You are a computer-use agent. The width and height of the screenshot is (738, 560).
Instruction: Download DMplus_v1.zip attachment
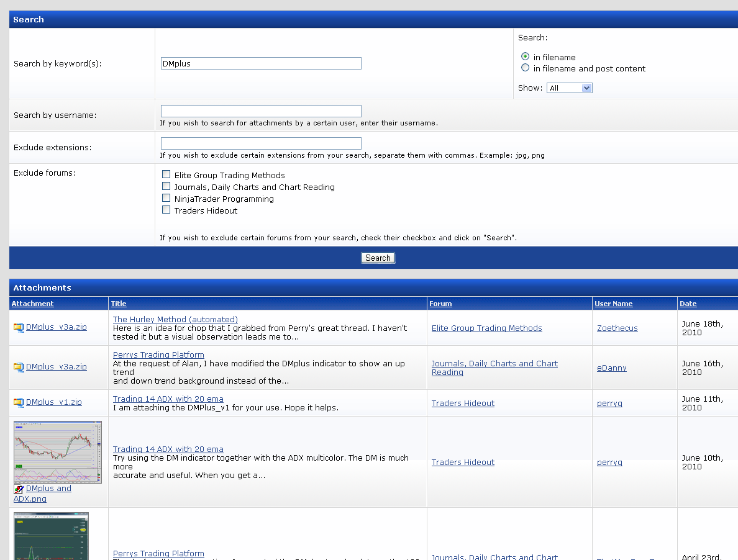tap(53, 402)
